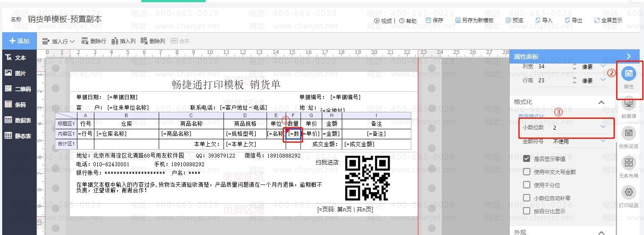
Task: Select the 数据表 data table tool
Action: pos(18,121)
